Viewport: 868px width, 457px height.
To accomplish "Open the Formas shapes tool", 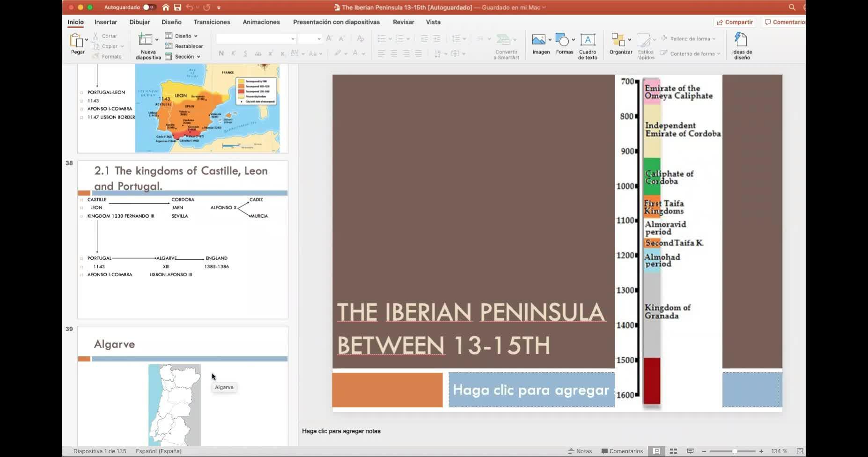I will point(562,40).
